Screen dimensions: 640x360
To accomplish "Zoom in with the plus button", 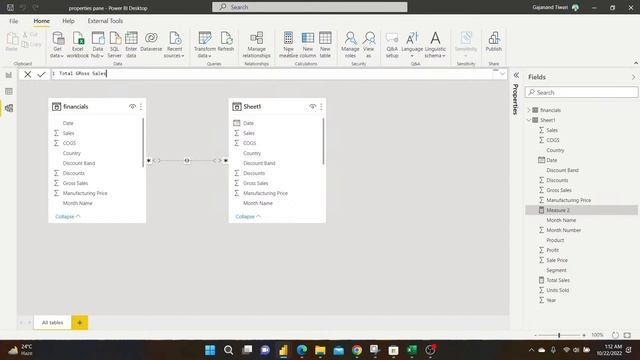I will 584,335.
